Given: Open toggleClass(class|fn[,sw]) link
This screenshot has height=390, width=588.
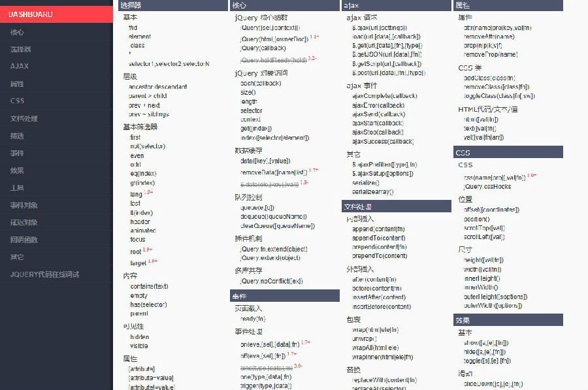Looking at the screenshot, I should pos(499,96).
